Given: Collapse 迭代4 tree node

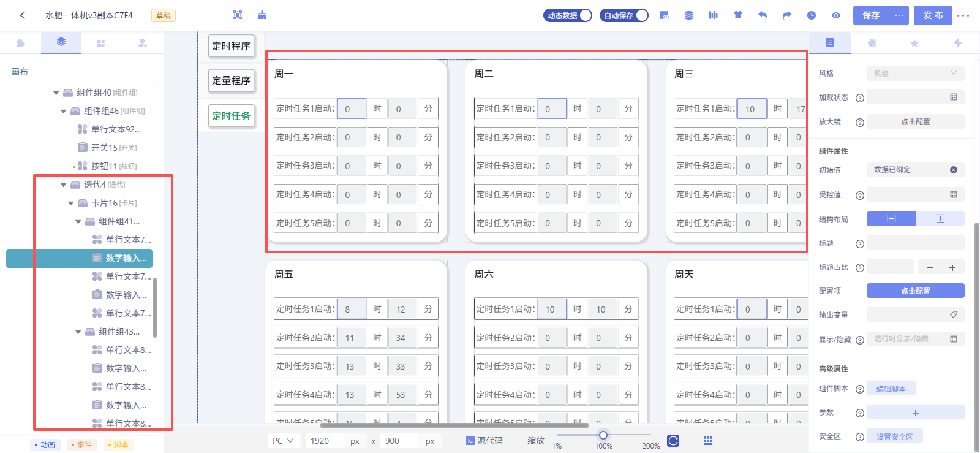Looking at the screenshot, I should pos(64,185).
